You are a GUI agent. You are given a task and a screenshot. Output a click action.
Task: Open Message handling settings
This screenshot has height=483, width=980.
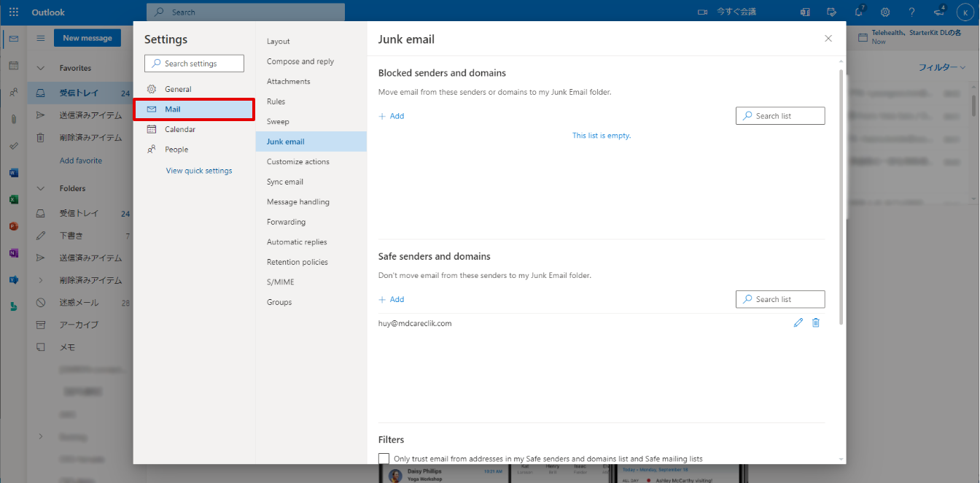311,202
